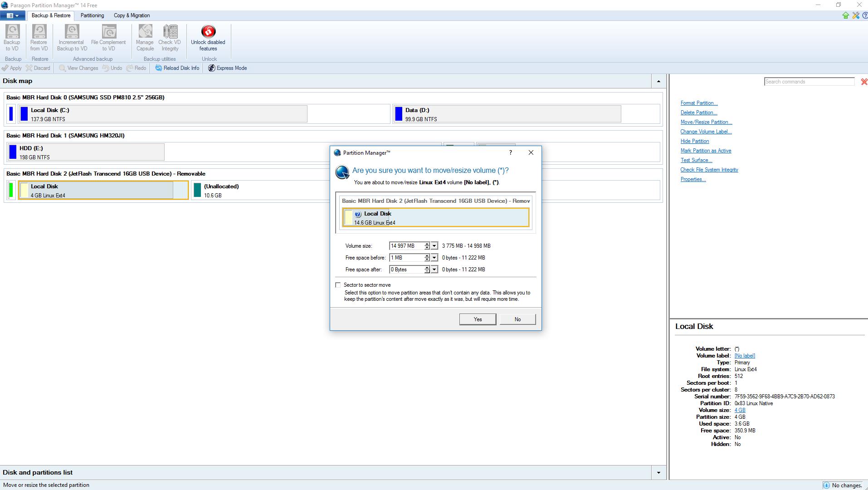Click Apply in the toolbar

[12, 68]
